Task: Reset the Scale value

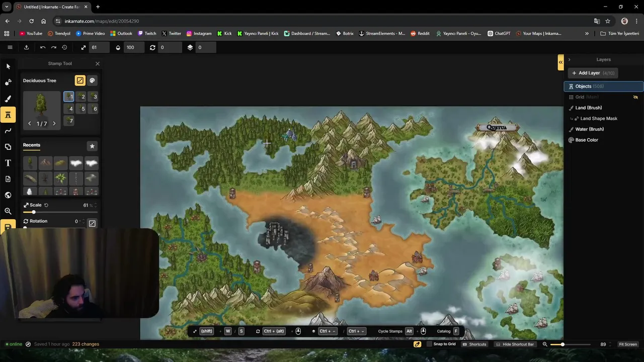Action: point(46,205)
